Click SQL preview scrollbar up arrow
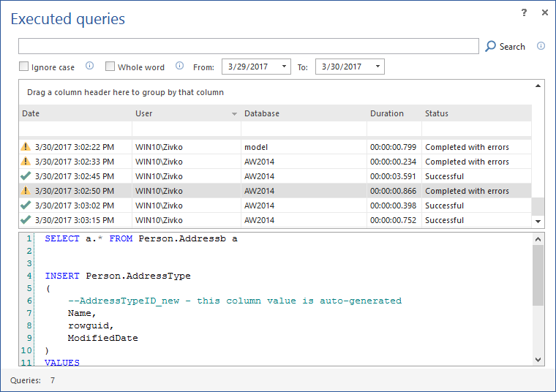This screenshot has width=556, height=392. coord(538,239)
